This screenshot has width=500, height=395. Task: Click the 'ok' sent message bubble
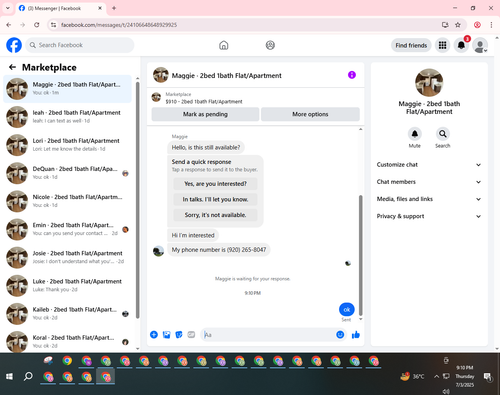pos(347,309)
